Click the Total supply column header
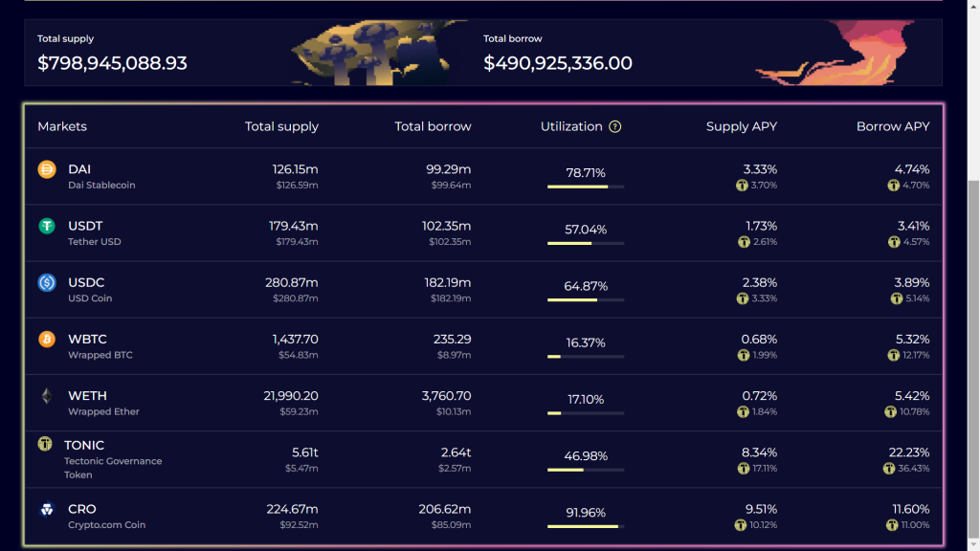 281,126
